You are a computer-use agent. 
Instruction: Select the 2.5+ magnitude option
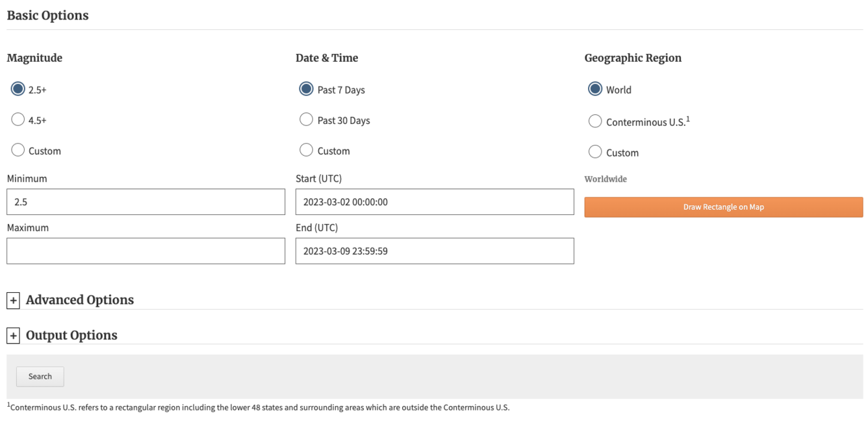pyautogui.click(x=18, y=88)
